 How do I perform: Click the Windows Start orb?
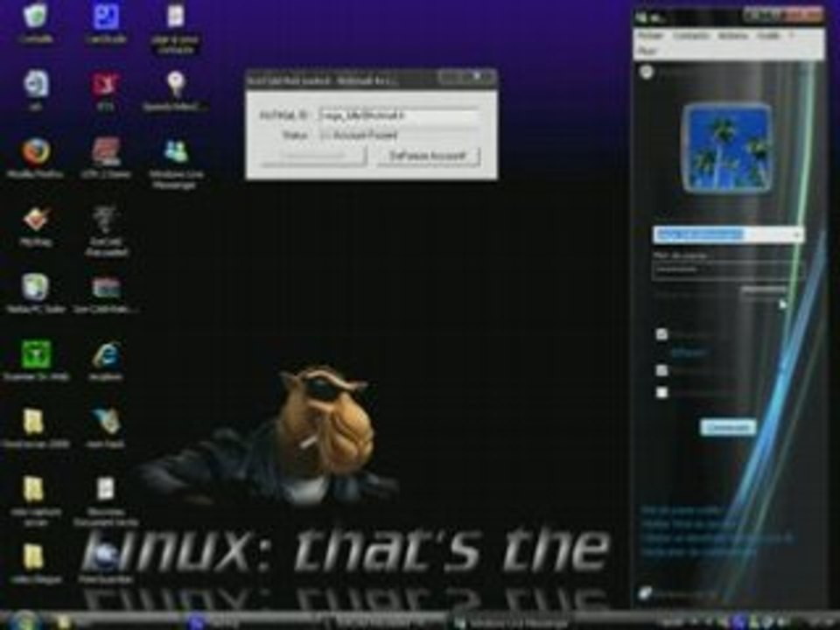(x=24, y=620)
